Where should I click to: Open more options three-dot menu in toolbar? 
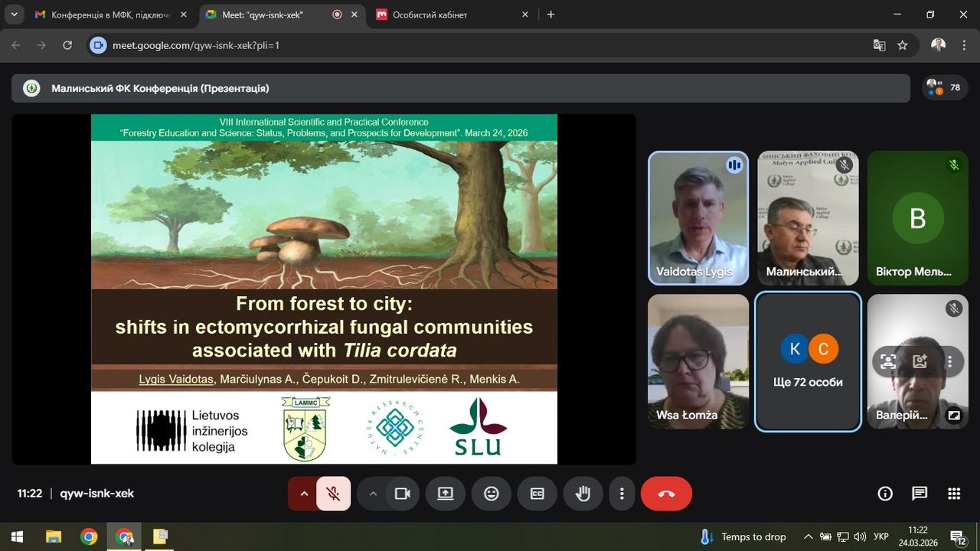622,494
